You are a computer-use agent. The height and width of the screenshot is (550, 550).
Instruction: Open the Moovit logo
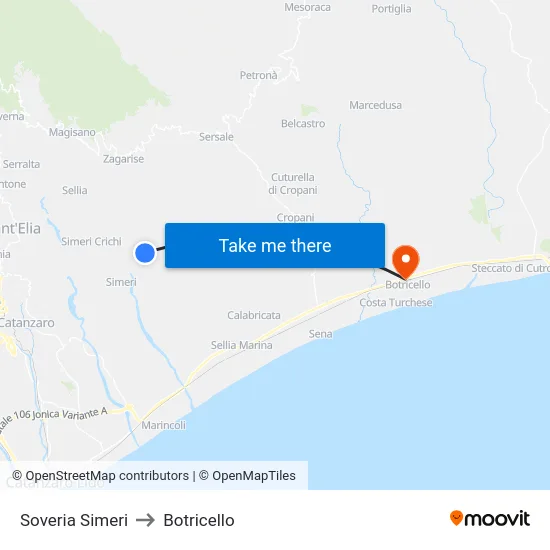point(490,519)
